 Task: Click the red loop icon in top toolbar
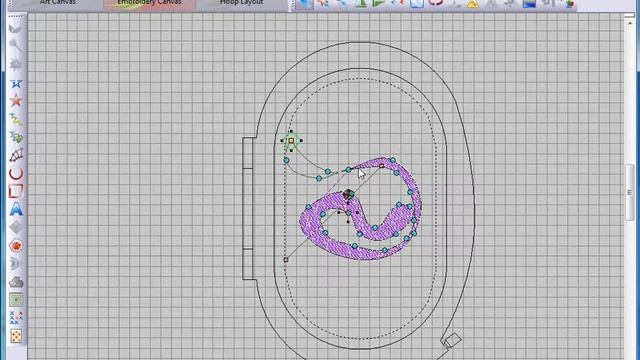point(436,3)
